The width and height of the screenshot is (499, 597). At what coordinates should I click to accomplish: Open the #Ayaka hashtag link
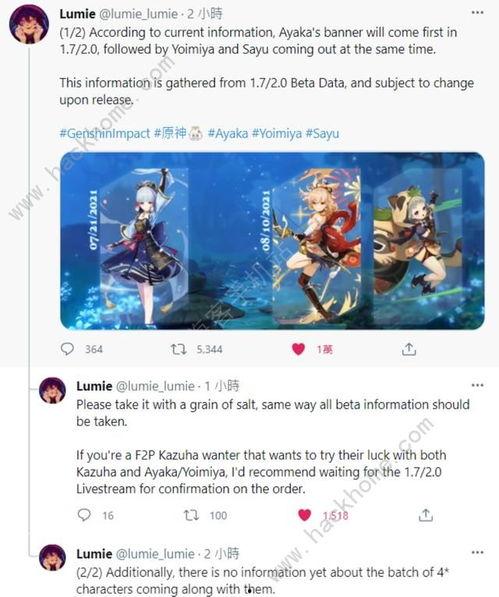click(228, 134)
